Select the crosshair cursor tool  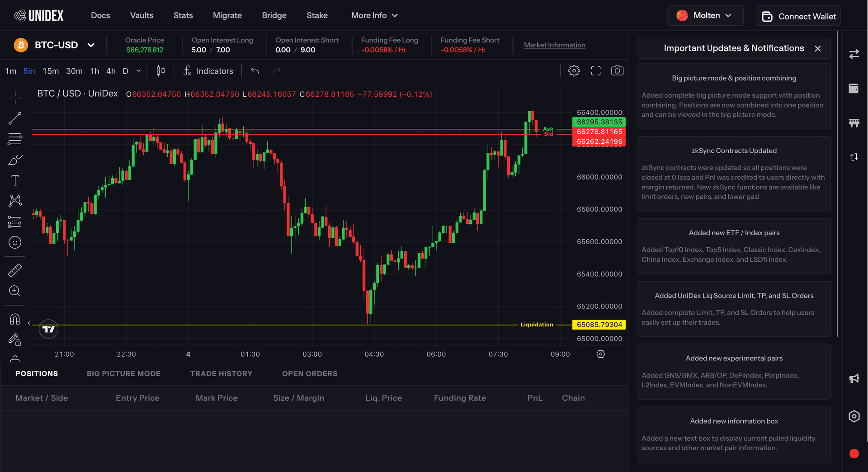15,97
